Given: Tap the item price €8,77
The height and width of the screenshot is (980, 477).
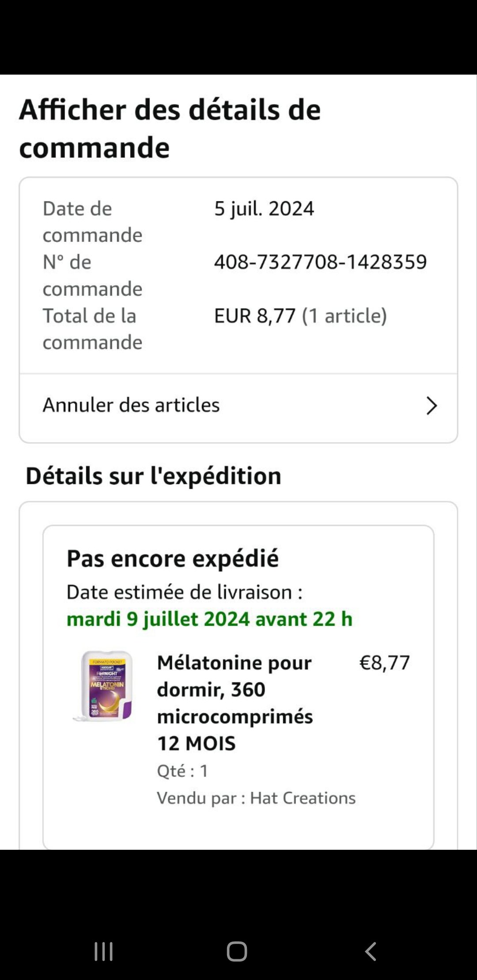Looking at the screenshot, I should (x=385, y=663).
